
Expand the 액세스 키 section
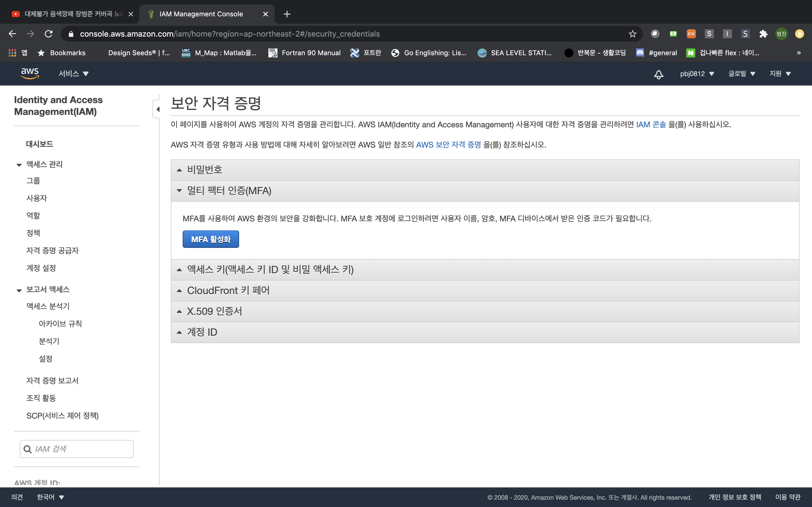point(270,270)
